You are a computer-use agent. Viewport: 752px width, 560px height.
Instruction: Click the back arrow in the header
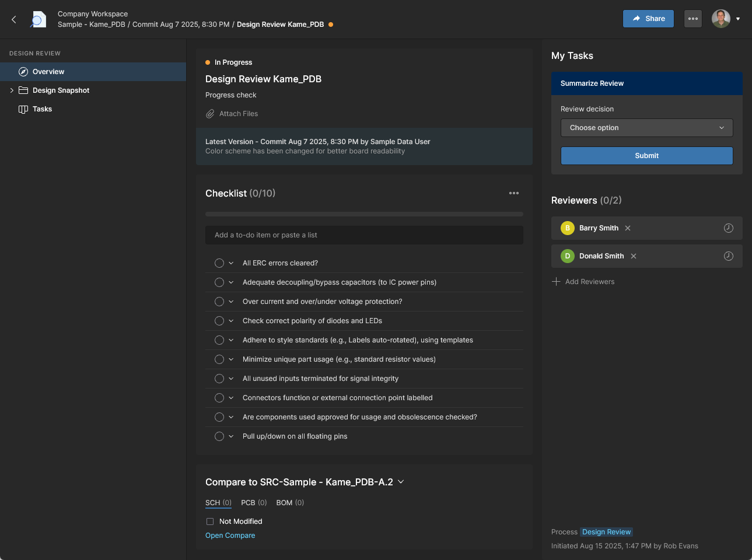(x=14, y=19)
